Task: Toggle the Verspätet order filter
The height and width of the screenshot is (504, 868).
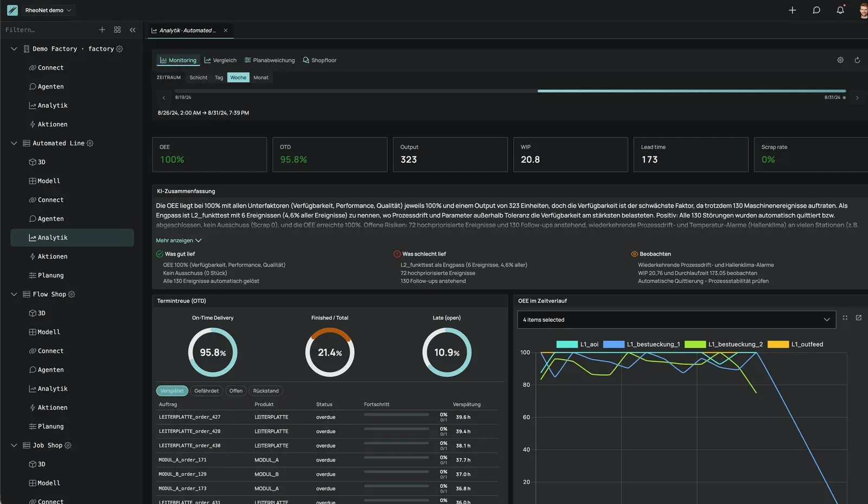Action: 172,391
